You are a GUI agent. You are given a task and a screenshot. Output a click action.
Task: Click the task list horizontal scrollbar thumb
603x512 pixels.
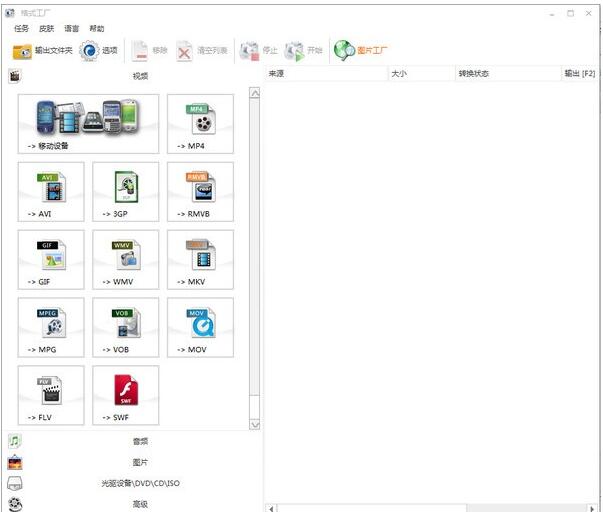(371, 509)
